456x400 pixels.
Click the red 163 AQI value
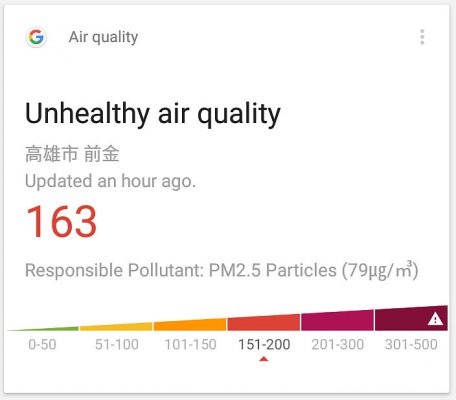(x=61, y=221)
